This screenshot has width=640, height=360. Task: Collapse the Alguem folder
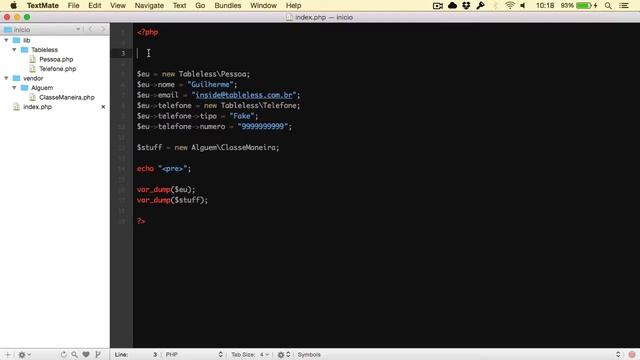coord(14,88)
